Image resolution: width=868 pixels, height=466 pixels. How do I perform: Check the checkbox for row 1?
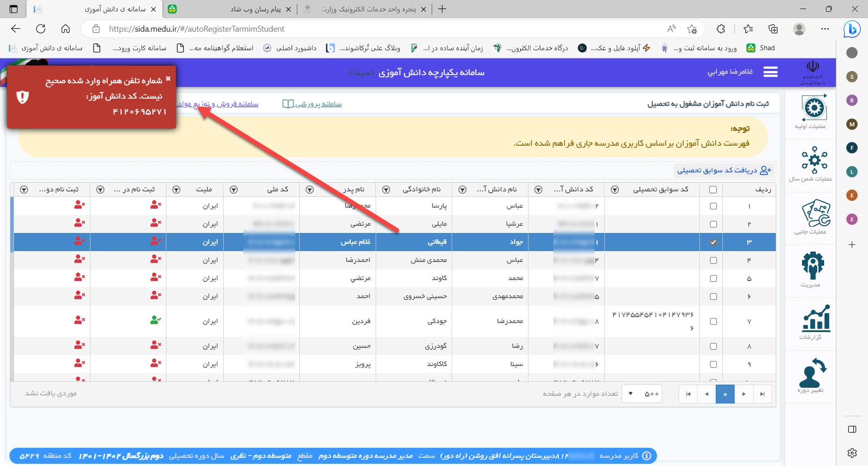pyautogui.click(x=713, y=206)
